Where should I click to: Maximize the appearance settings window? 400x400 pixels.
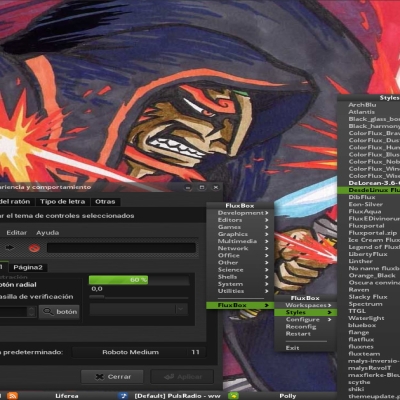(202, 188)
